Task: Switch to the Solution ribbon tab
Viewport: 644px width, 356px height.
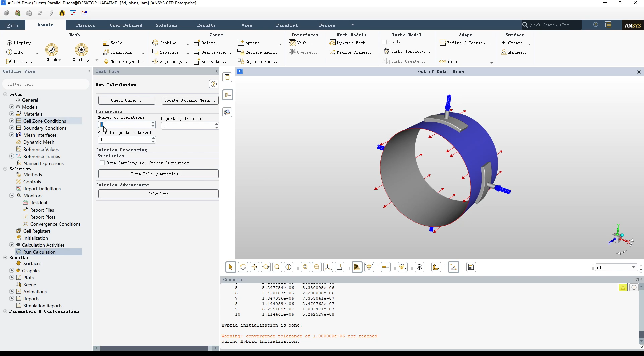Action: (x=166, y=25)
